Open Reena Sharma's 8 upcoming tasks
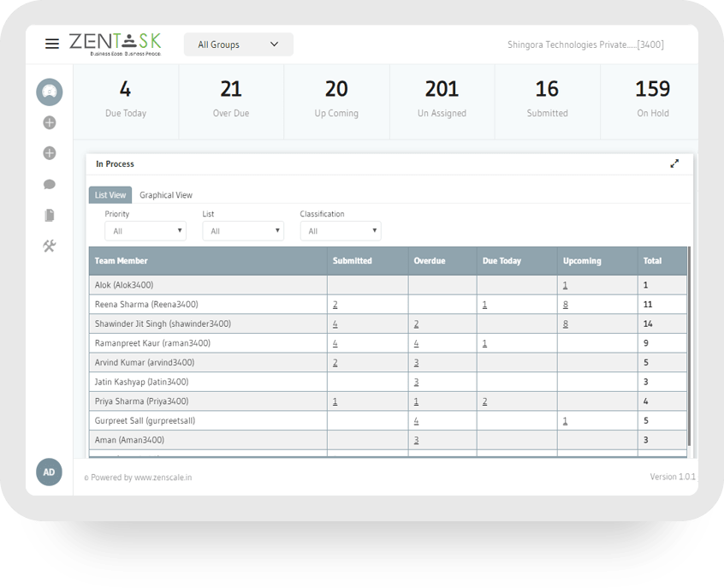 pos(566,304)
